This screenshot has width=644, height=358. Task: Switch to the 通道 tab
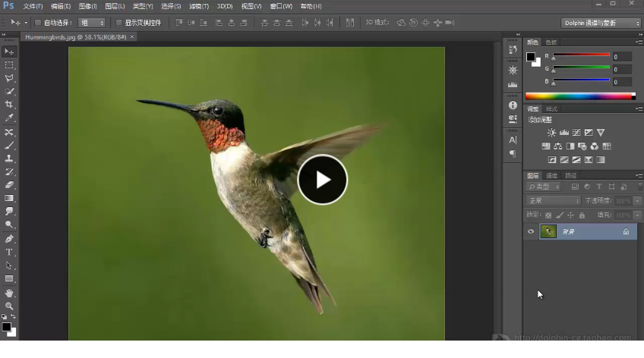point(551,175)
